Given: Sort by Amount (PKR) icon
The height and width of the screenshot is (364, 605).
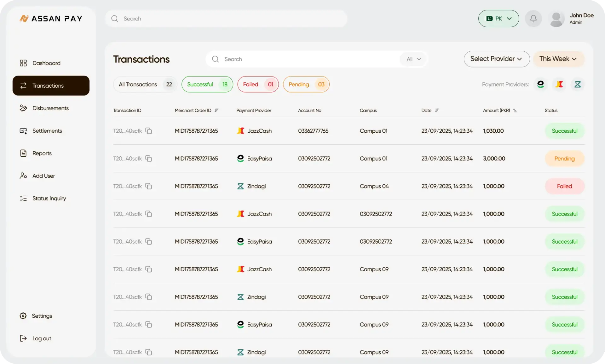Looking at the screenshot, I should [515, 110].
